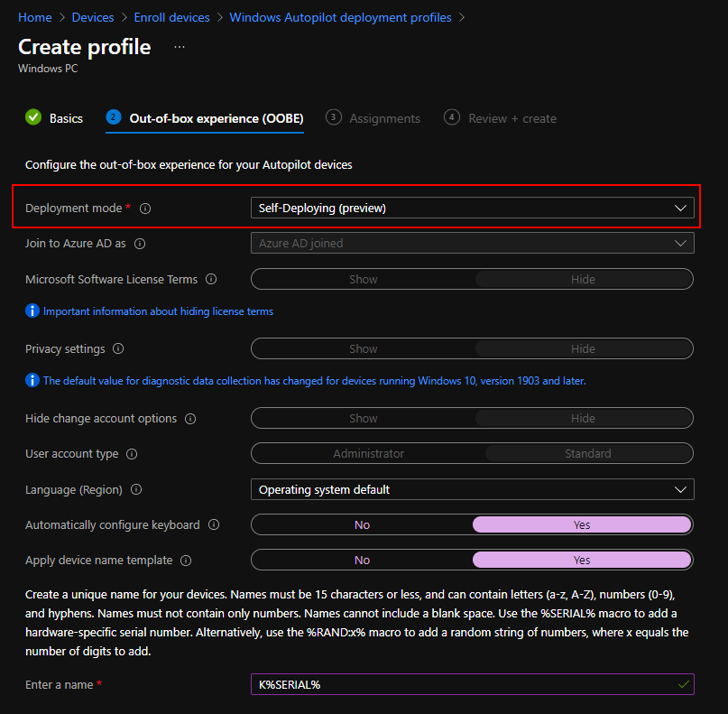Click info icon next to Language (Region)
This screenshot has width=728, height=714.
[136, 490]
